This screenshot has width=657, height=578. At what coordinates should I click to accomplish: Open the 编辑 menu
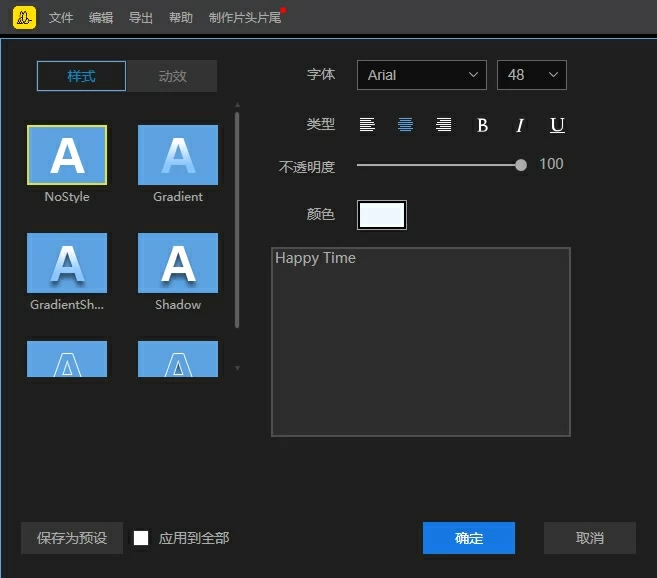pyautogui.click(x=101, y=18)
